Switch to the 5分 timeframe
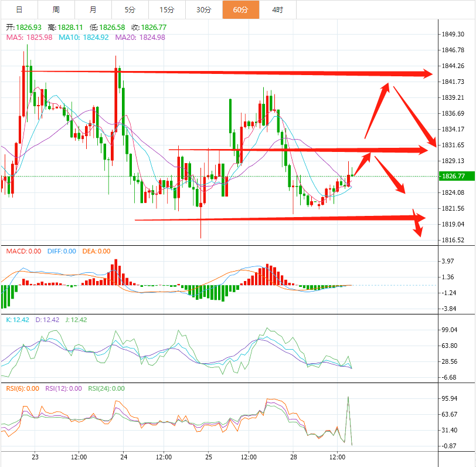 [x=130, y=9]
